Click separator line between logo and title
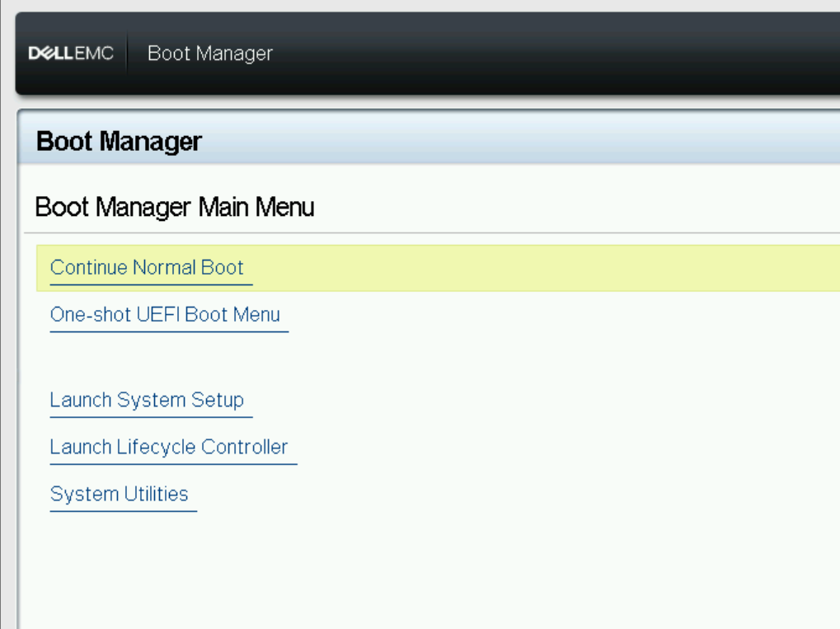The height and width of the screenshot is (629, 840). pos(128,54)
